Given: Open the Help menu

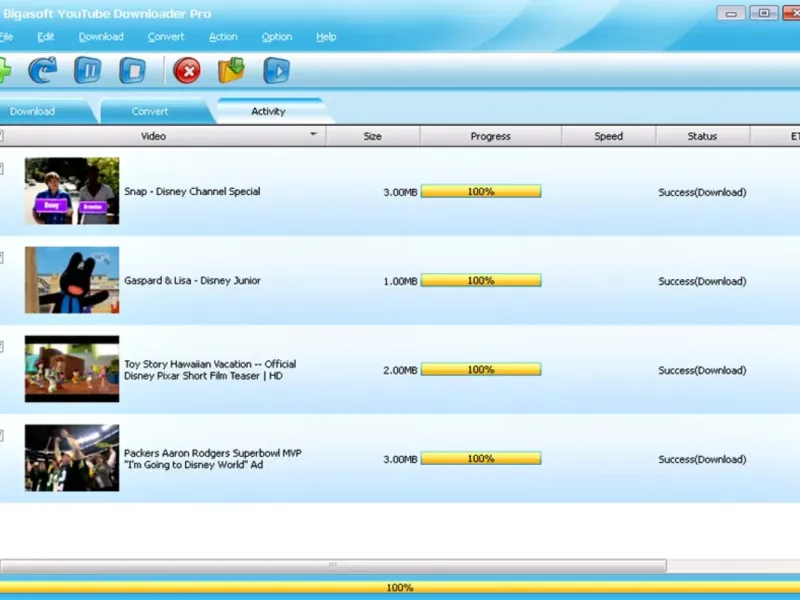Looking at the screenshot, I should pyautogui.click(x=326, y=37).
